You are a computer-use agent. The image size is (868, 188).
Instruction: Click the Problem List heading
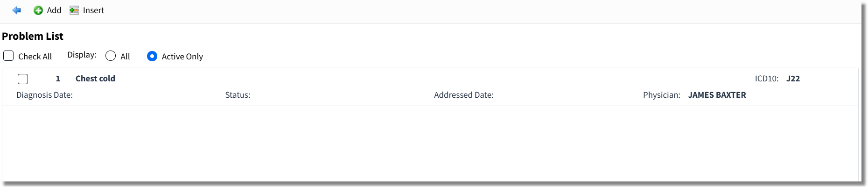tap(33, 36)
